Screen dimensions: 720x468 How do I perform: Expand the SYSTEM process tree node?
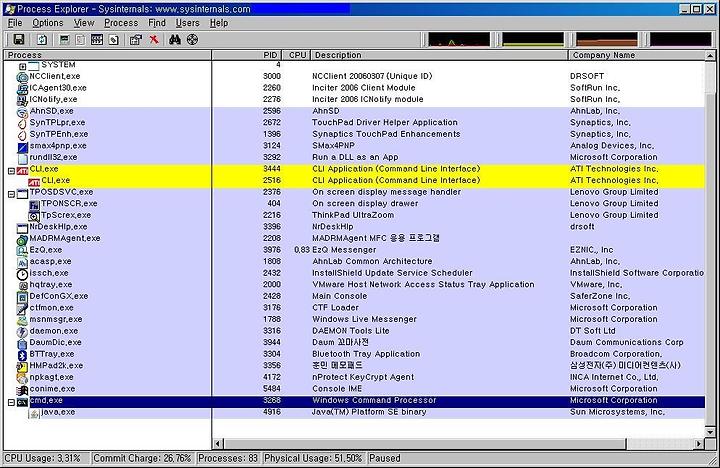22,67
